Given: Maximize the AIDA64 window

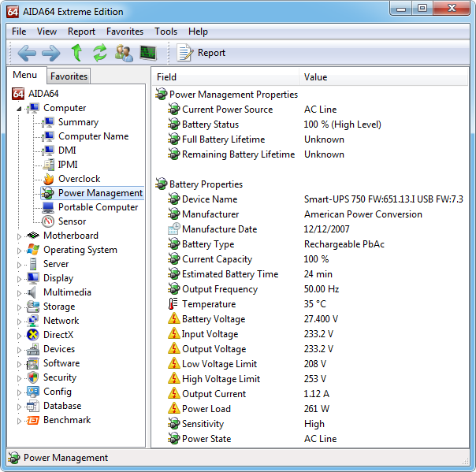Looking at the screenshot, I should click(x=422, y=9).
